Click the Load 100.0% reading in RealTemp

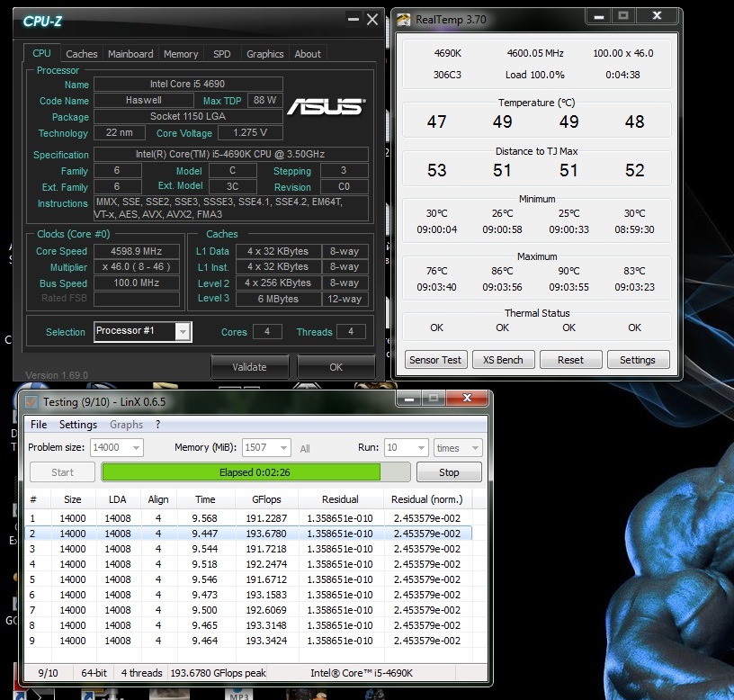[x=535, y=75]
